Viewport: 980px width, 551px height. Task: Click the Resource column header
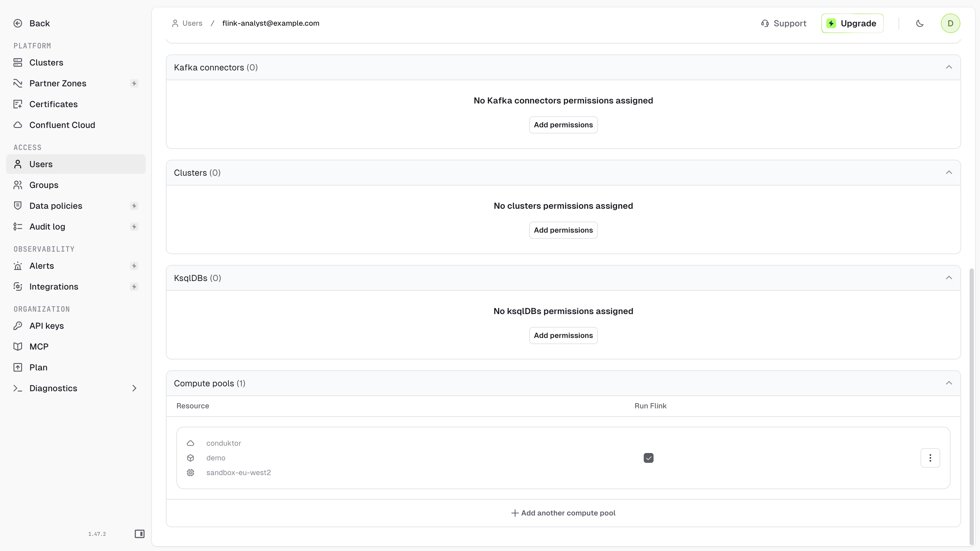193,406
